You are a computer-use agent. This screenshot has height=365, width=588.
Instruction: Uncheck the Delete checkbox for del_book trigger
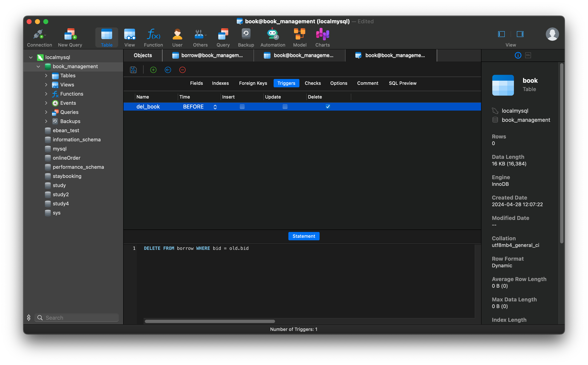[327, 106]
